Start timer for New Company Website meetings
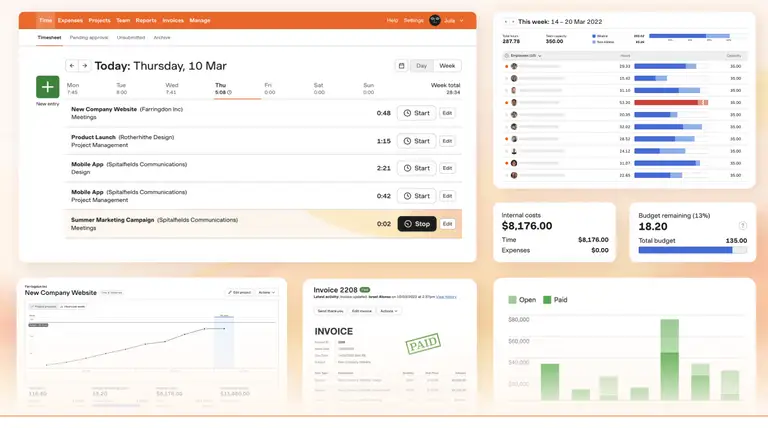This screenshot has height=428, width=768. tap(416, 113)
